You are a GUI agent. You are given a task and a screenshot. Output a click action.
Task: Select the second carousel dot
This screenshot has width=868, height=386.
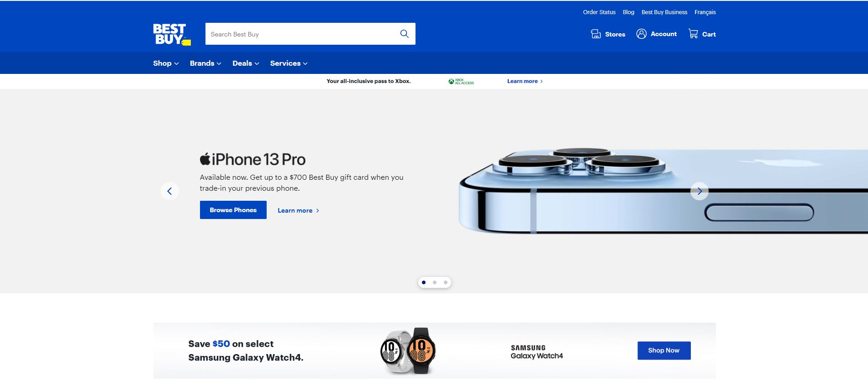435,282
